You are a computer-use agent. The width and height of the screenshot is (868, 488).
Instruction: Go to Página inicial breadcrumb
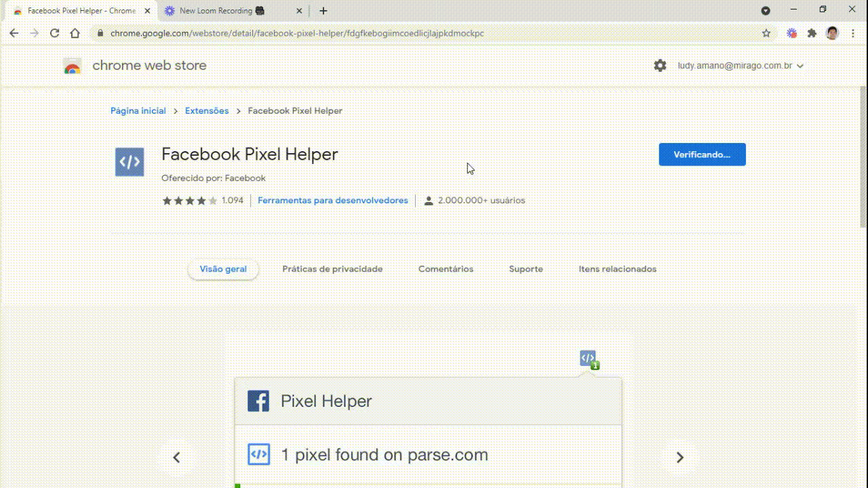point(138,110)
